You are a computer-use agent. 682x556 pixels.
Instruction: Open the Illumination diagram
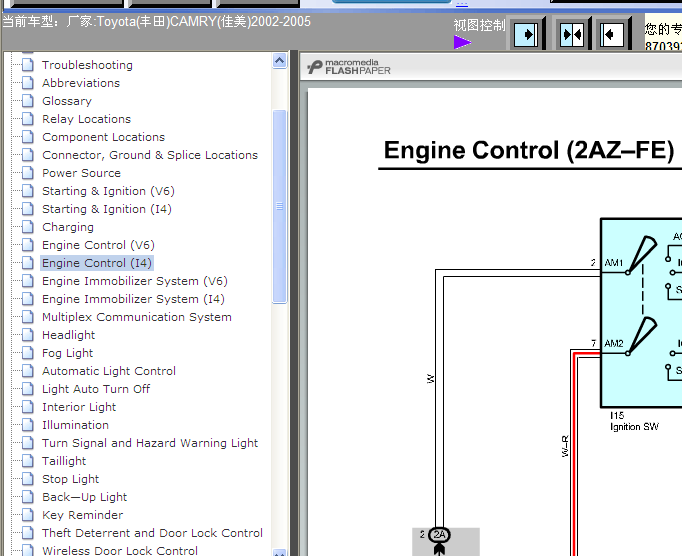point(75,425)
